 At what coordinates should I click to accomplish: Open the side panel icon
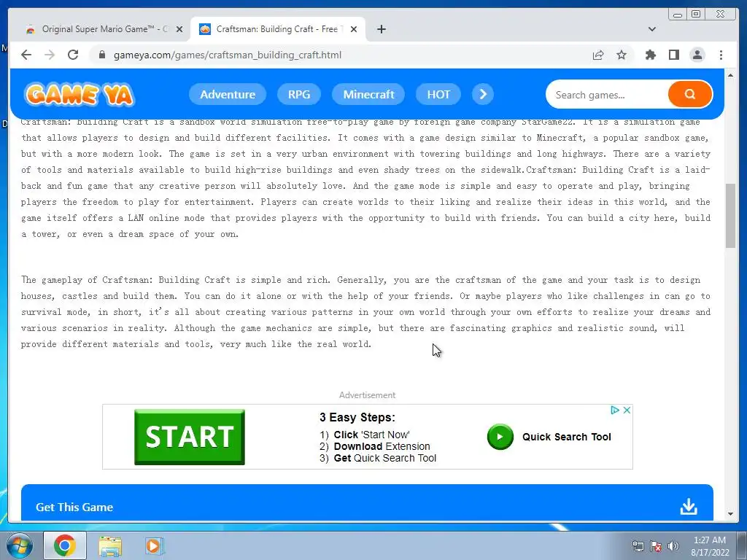[x=673, y=55]
